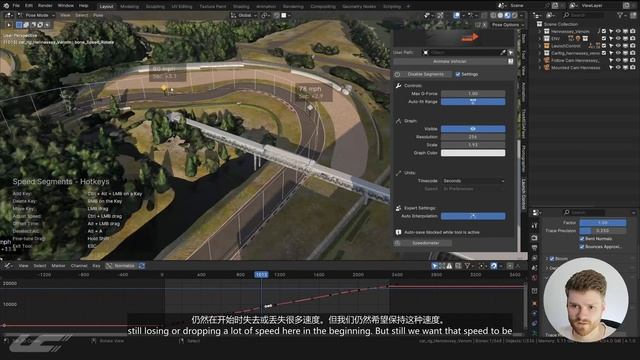Disable Mounted Cam Hennessey in renders with camera icon

click(x=633, y=67)
